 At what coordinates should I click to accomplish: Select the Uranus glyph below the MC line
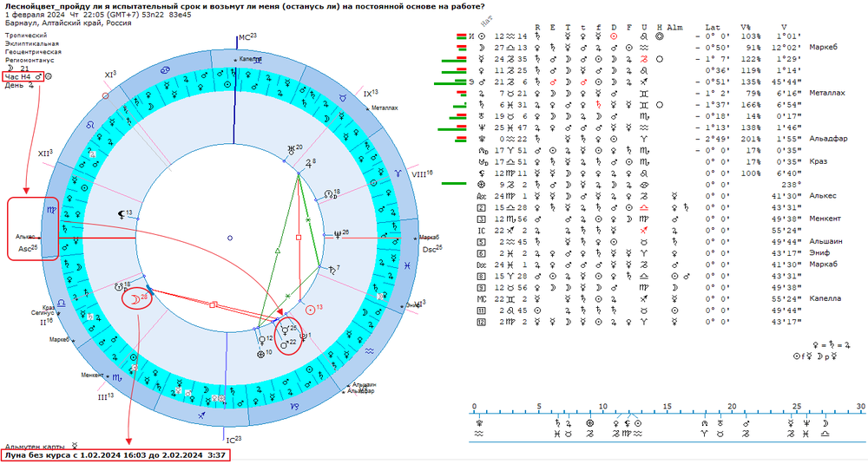click(291, 149)
